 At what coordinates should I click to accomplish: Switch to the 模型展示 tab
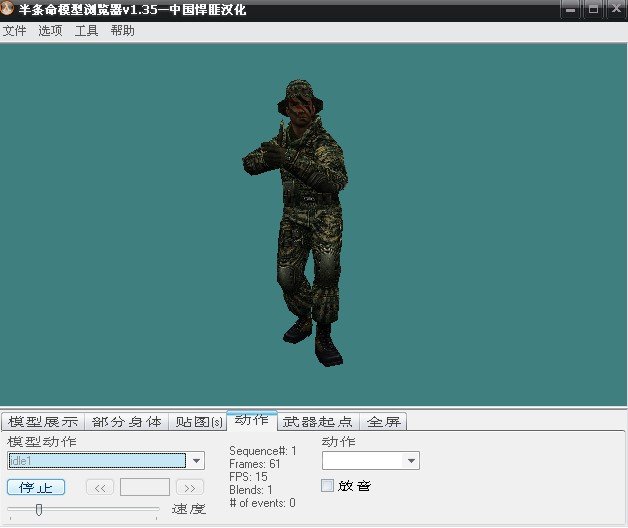(x=42, y=422)
